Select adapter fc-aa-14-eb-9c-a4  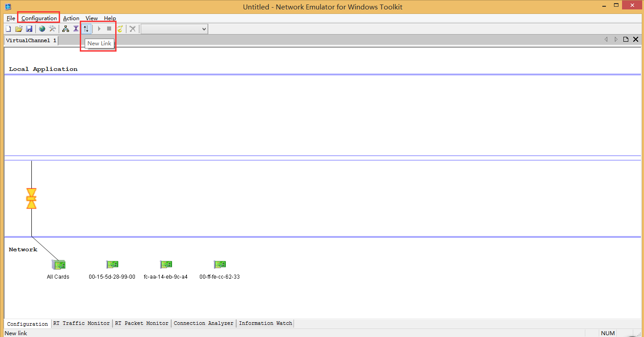tap(166, 264)
